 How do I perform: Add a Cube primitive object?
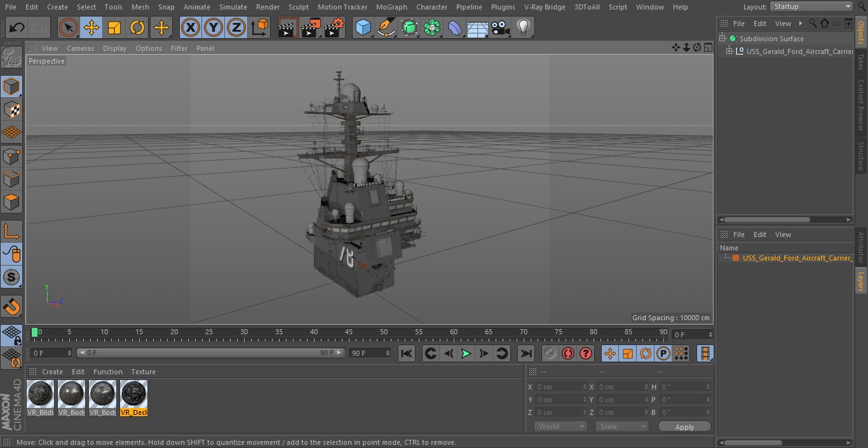tap(363, 27)
